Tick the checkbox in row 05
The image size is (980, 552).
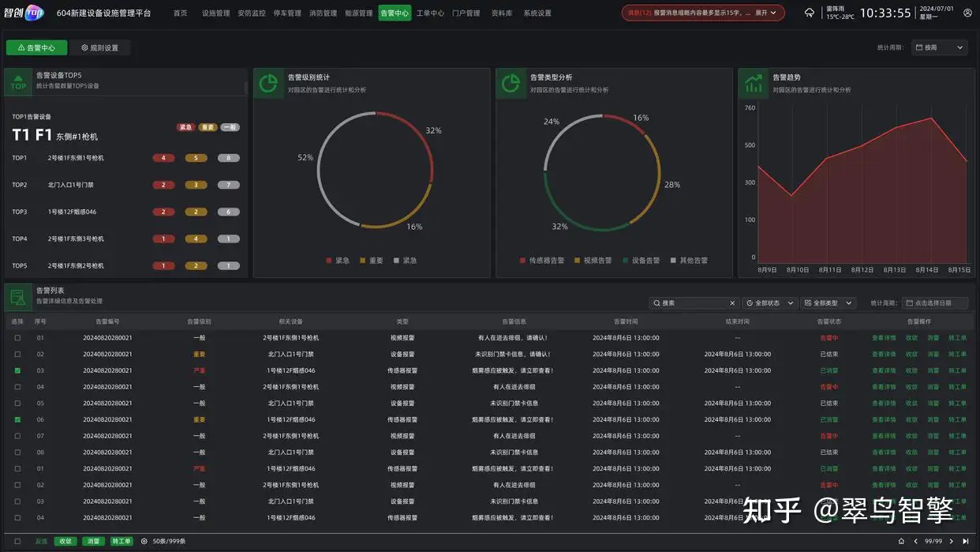tap(17, 403)
